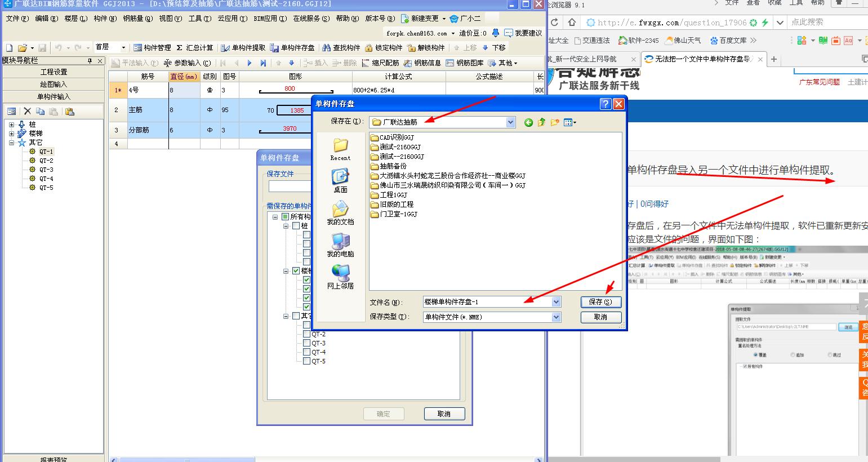Open 绘图输入 panel button
Viewport: 868px width, 462px height.
coord(54,85)
